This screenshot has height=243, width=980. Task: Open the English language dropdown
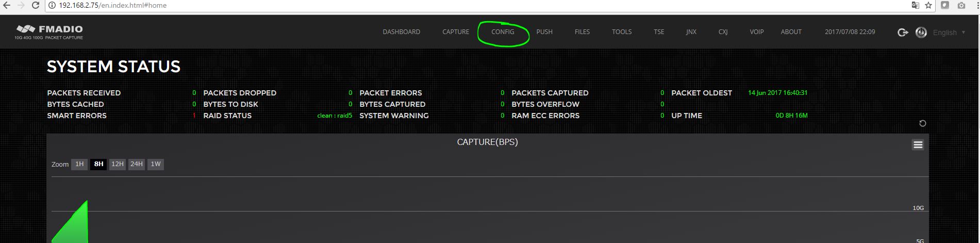pos(949,32)
